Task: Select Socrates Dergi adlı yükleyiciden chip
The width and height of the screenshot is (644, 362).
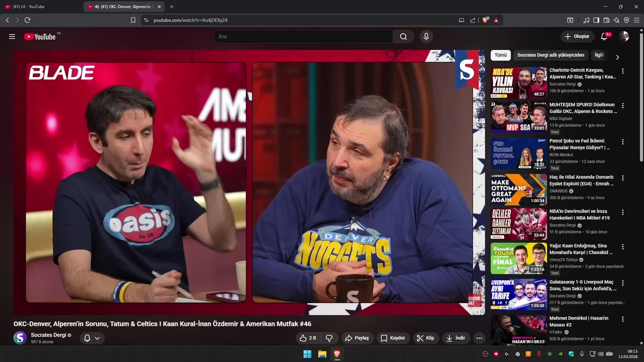Action: click(550, 55)
